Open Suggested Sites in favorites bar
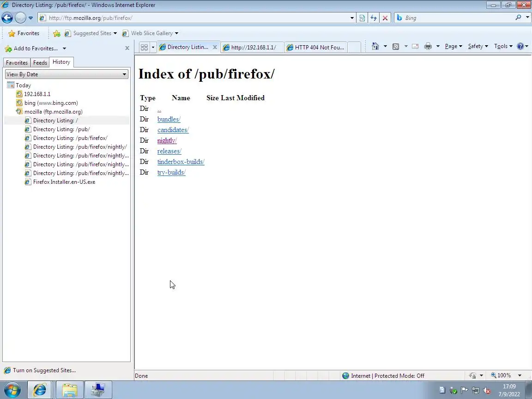The height and width of the screenshot is (399, 532). click(91, 33)
